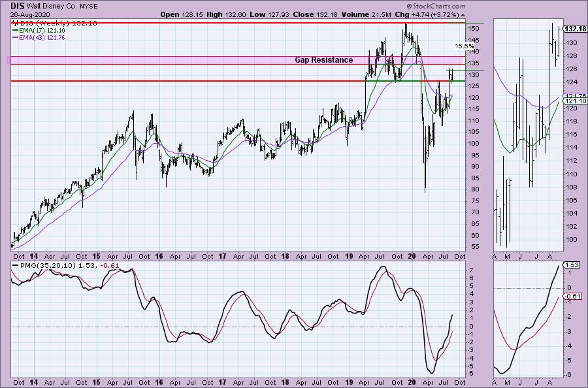Image resolution: width=588 pixels, height=388 pixels.
Task: Click the 7 tick on the PMO axis
Action: point(470,270)
